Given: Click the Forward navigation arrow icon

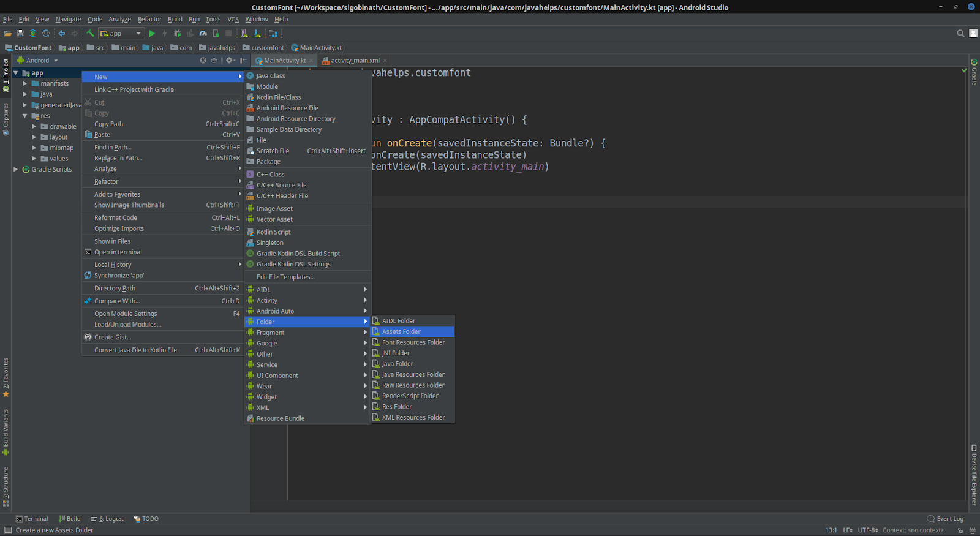Looking at the screenshot, I should coord(75,34).
